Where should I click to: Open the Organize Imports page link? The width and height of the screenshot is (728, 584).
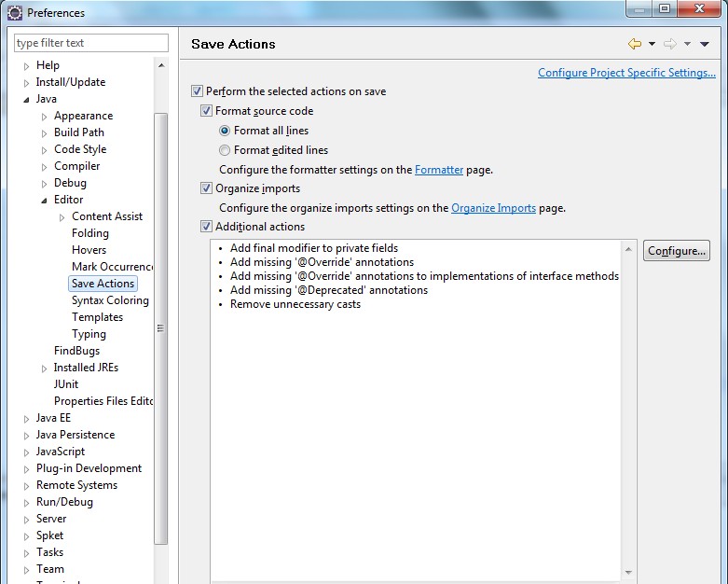(493, 208)
